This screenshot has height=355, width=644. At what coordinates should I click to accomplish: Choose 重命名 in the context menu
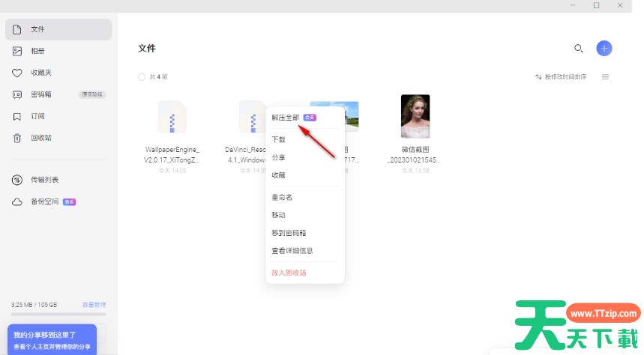282,197
